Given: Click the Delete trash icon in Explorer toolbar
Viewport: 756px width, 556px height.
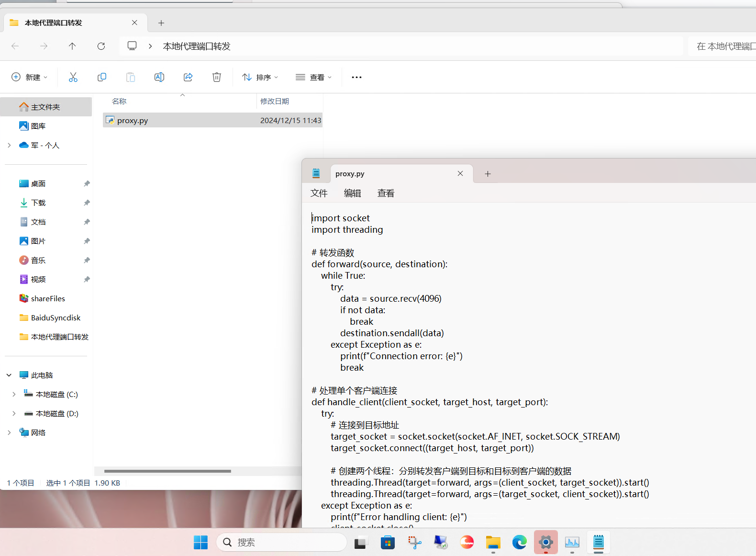Looking at the screenshot, I should 217,77.
